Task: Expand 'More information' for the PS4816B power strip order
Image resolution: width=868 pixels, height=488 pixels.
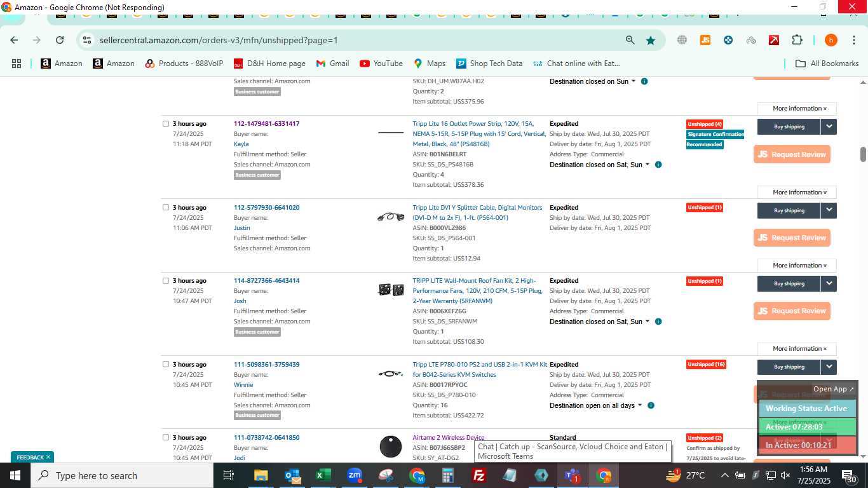Action: (x=797, y=193)
